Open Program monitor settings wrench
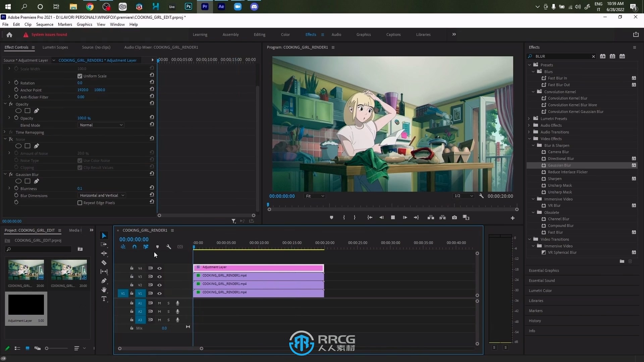This screenshot has width=644, height=362. 481,196
